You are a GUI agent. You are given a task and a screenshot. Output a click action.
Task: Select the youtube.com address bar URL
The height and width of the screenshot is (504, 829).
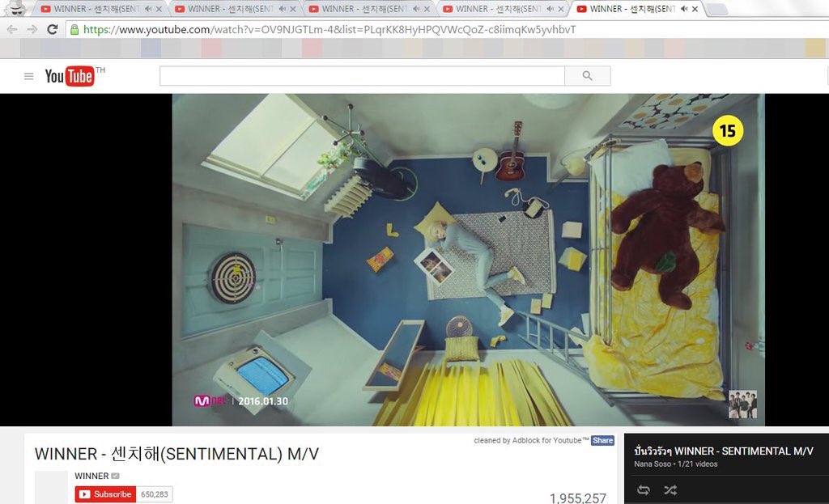click(x=329, y=30)
